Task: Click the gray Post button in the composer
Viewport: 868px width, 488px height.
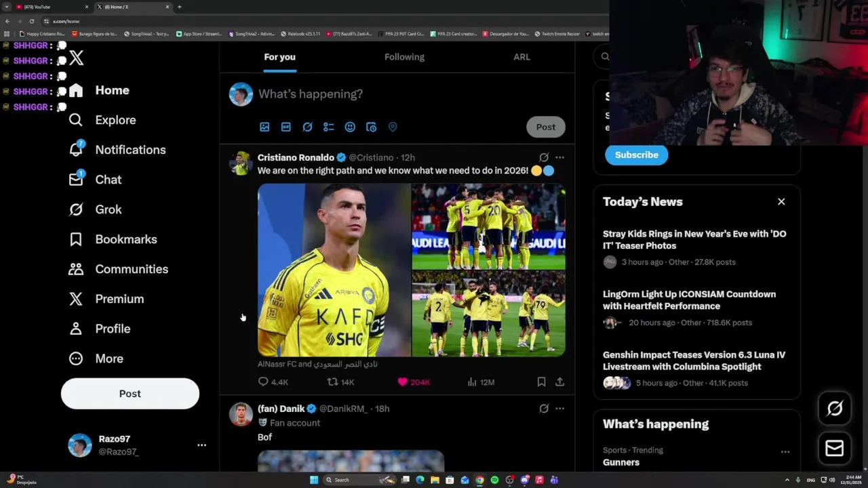Action: (x=546, y=127)
